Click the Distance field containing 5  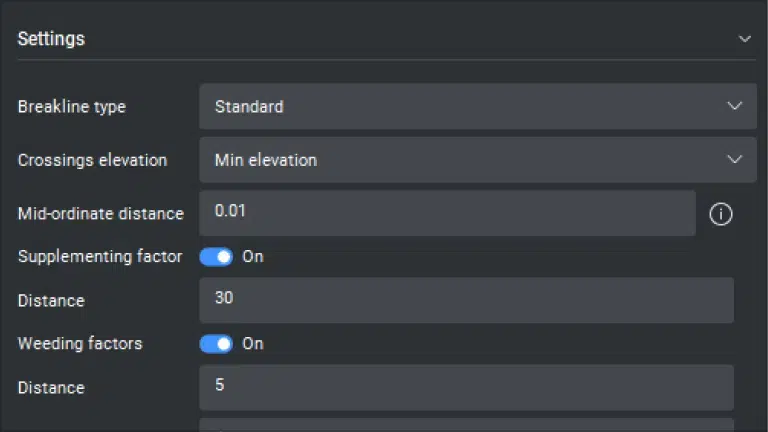coord(466,387)
